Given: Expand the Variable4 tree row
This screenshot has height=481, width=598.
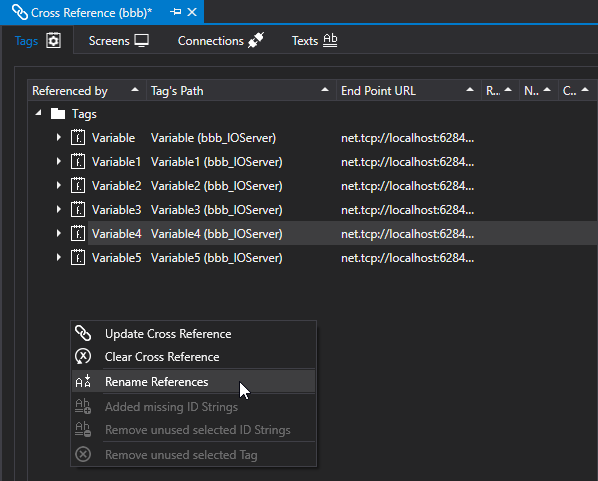Looking at the screenshot, I should 58,233.
